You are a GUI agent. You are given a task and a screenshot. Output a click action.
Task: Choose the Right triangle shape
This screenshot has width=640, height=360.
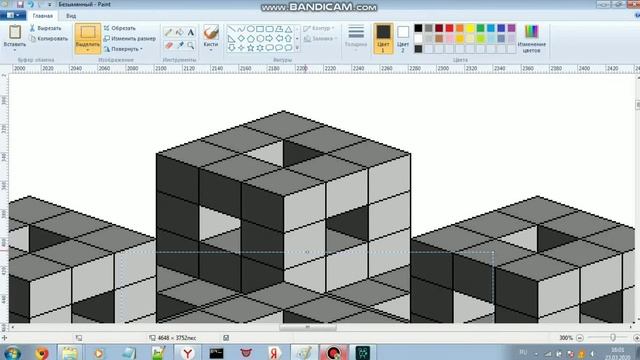click(231, 38)
